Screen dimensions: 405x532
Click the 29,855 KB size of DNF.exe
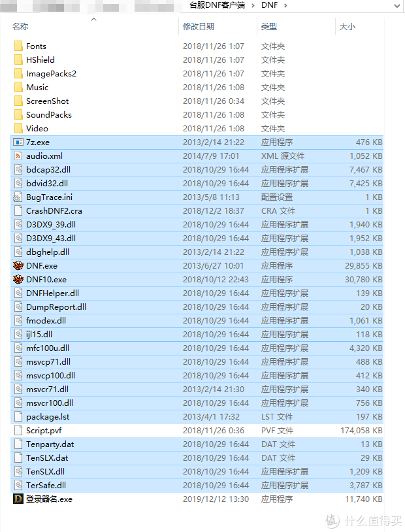click(x=364, y=265)
